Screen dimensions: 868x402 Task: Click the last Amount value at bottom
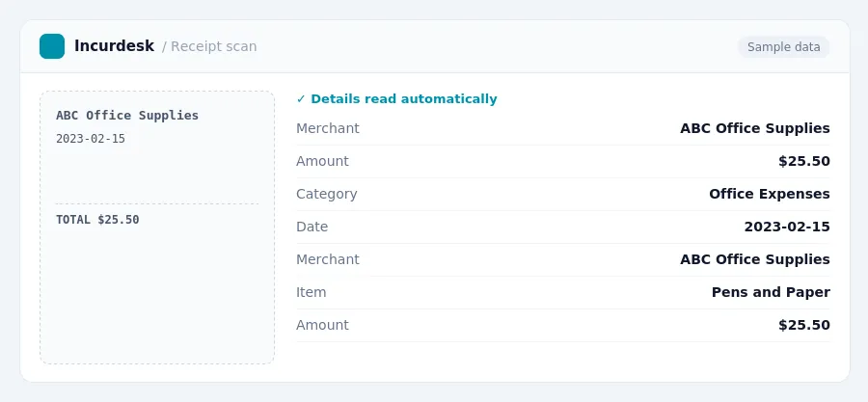[x=803, y=325]
